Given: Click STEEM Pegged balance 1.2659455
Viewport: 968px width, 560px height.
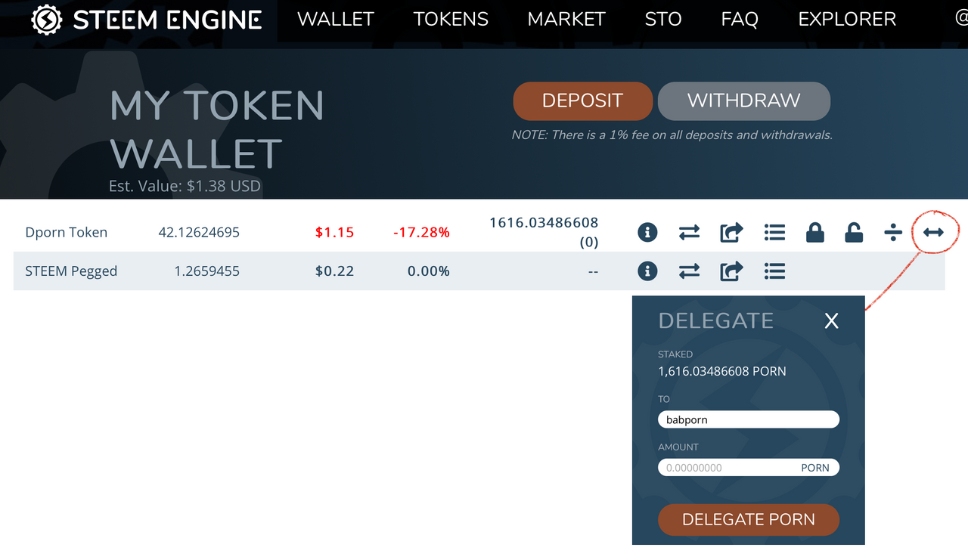Looking at the screenshot, I should click(207, 271).
